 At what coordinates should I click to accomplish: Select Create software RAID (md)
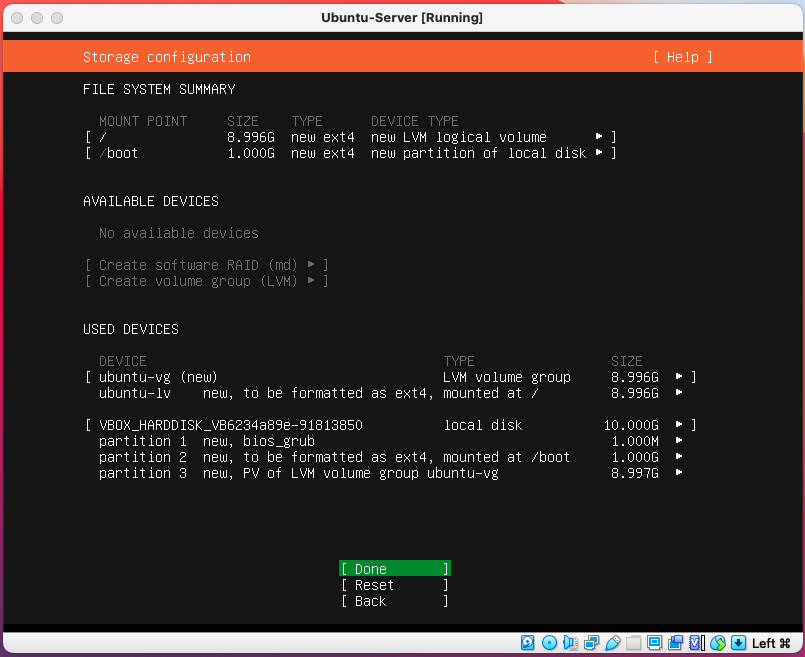pos(206,265)
